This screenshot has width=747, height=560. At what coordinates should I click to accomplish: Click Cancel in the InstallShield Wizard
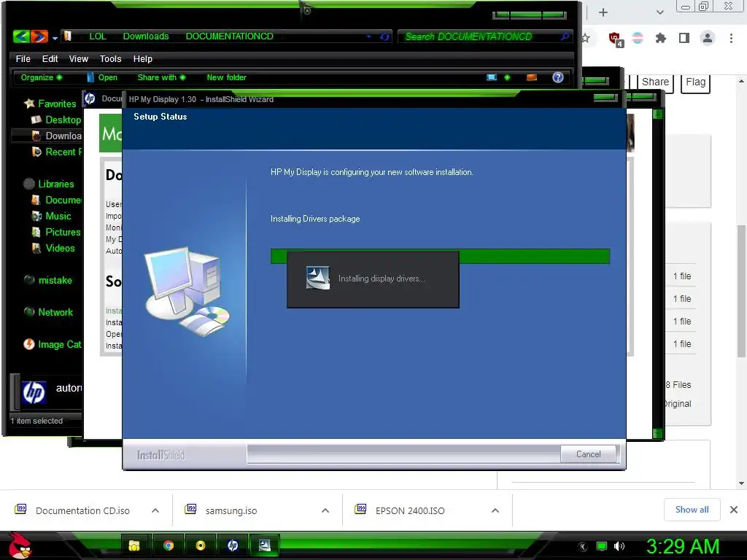pyautogui.click(x=589, y=454)
